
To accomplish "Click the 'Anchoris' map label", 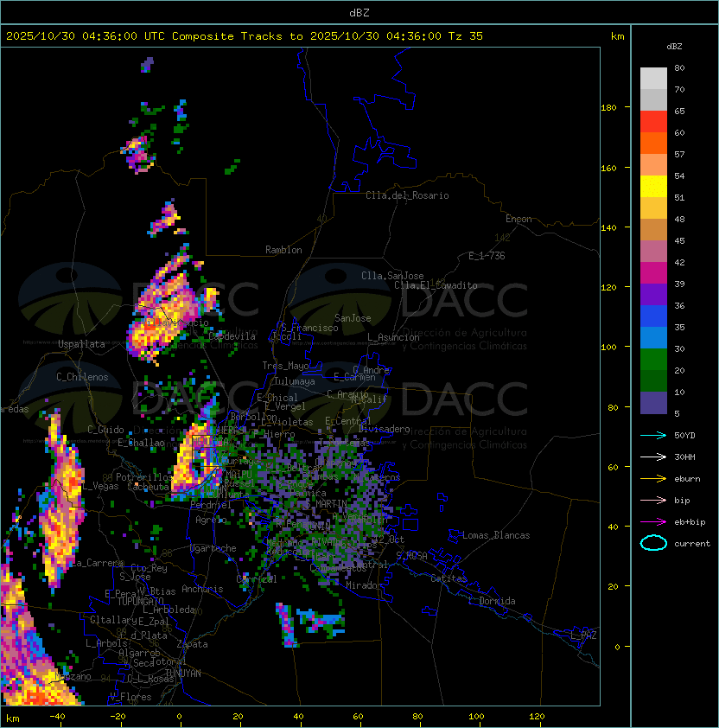I will 202,589.
